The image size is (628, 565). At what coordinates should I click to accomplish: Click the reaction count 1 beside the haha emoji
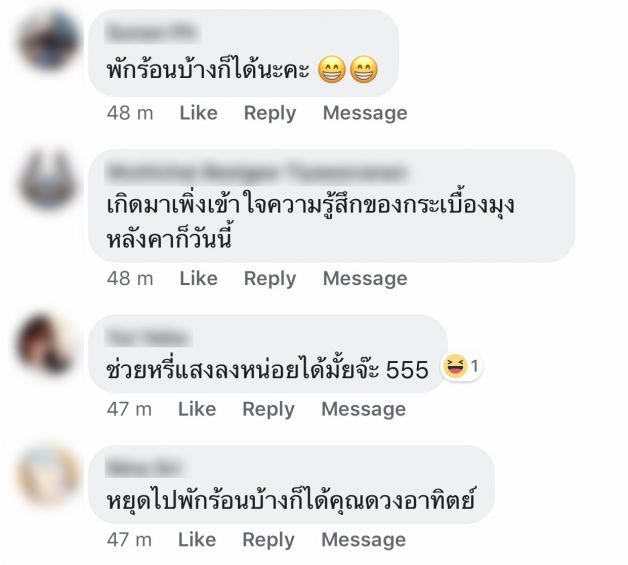coord(474,366)
